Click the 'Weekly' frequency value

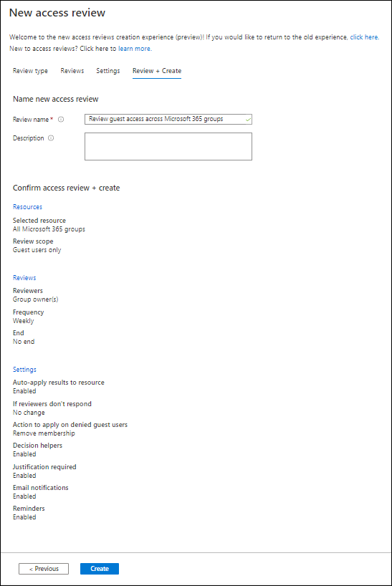click(23, 321)
